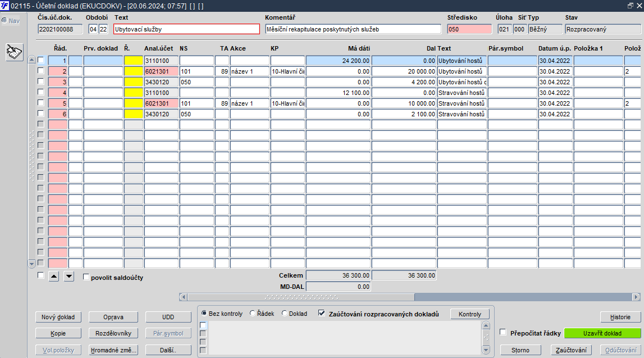Click green Uzavřít doklad button

click(602, 333)
